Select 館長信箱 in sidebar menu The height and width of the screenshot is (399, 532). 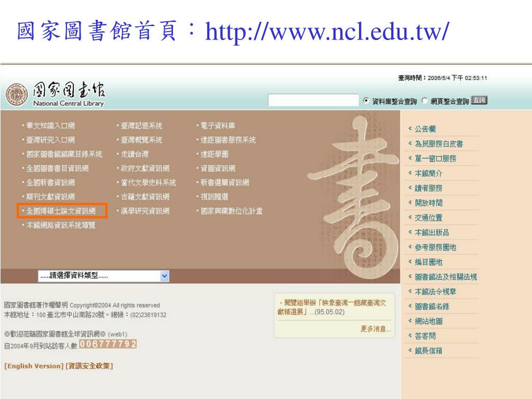pos(429,351)
